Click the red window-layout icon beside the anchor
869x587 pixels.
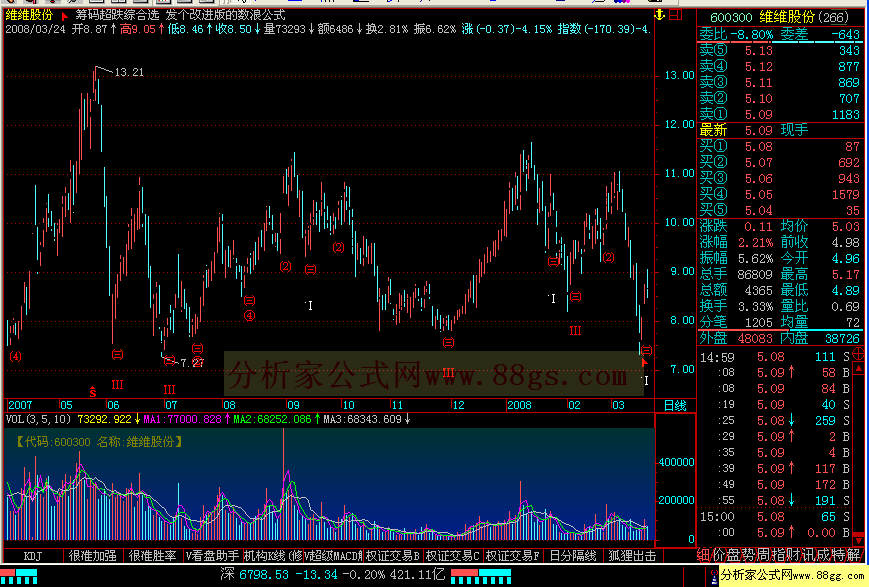click(676, 15)
